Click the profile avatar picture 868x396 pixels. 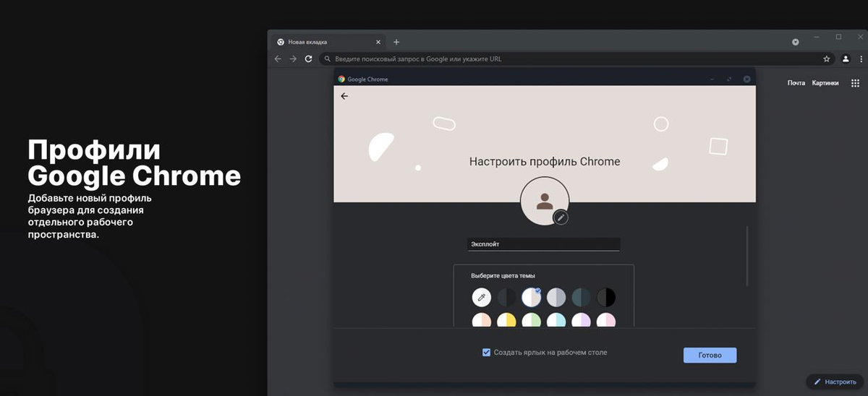tap(545, 201)
